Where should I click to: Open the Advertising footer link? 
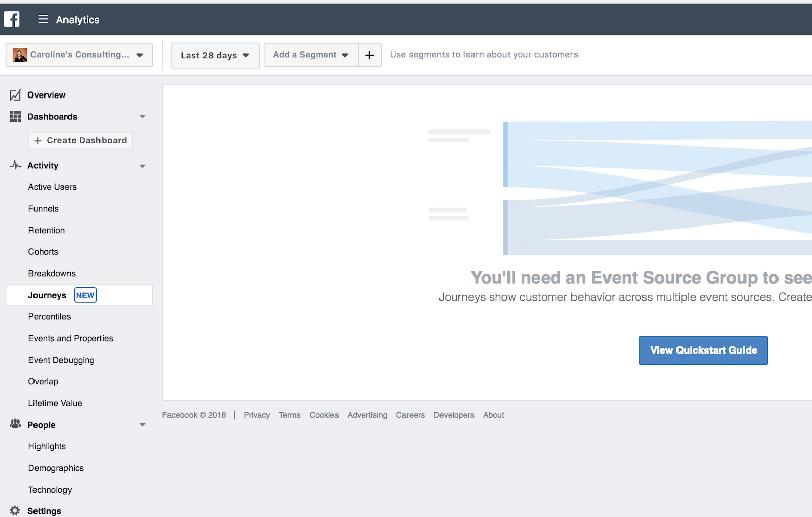(x=367, y=415)
